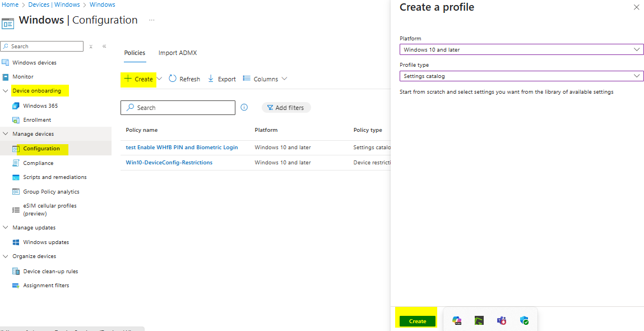The height and width of the screenshot is (331, 644).
Task: Open the Profile type dropdown
Action: [x=522, y=76]
